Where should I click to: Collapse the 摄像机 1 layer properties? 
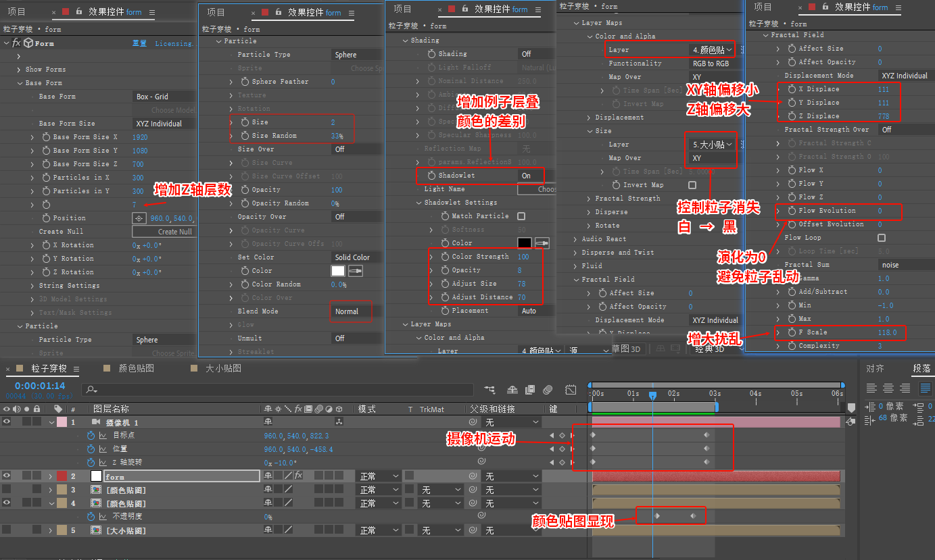pos(52,422)
